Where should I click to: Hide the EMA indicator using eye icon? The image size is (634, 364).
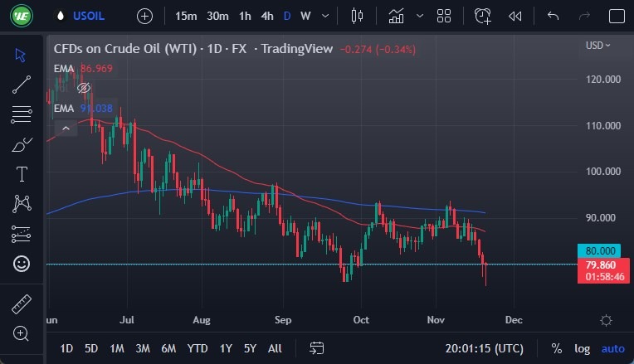(x=83, y=88)
